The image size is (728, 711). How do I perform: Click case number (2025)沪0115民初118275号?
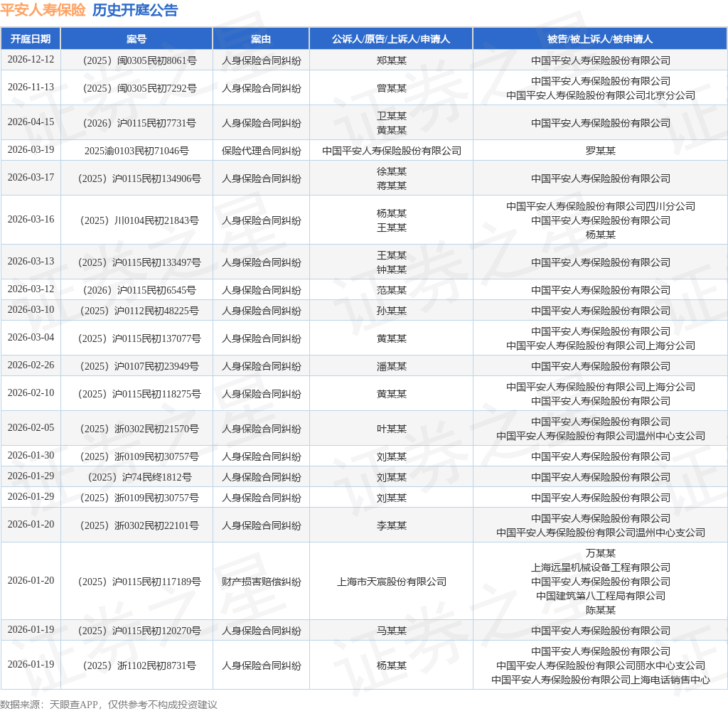pyautogui.click(x=140, y=394)
